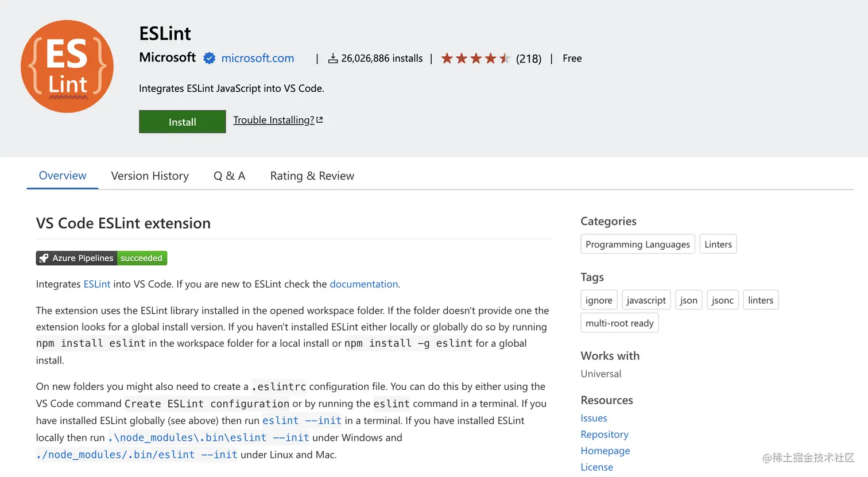Visit the microsoft.com publisher link

click(257, 58)
